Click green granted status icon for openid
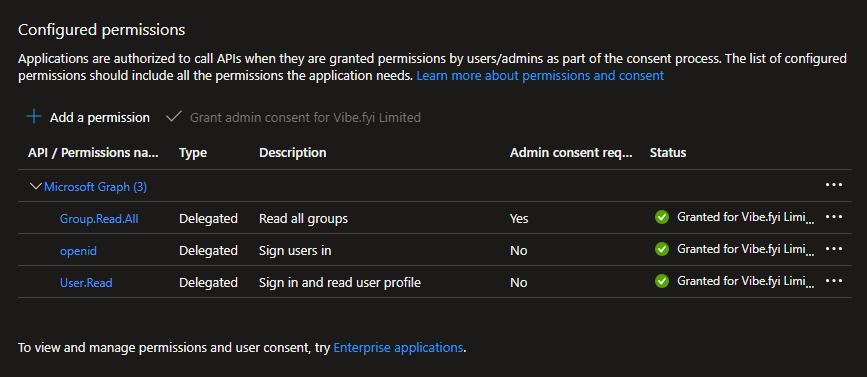The width and height of the screenshot is (867, 377). [661, 249]
